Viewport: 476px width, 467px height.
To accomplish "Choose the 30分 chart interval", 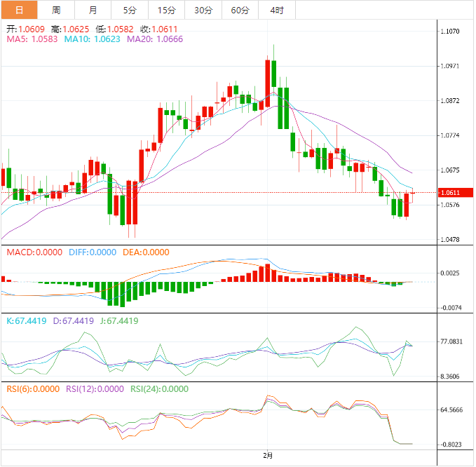I will 203,10.
